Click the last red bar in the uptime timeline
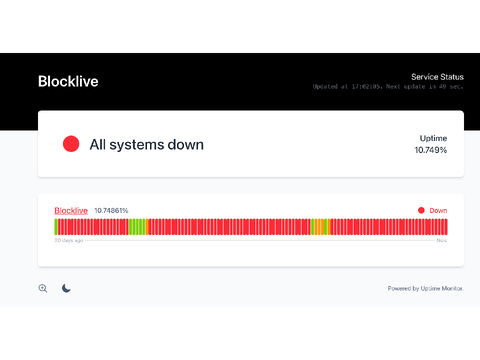 pyautogui.click(x=446, y=227)
